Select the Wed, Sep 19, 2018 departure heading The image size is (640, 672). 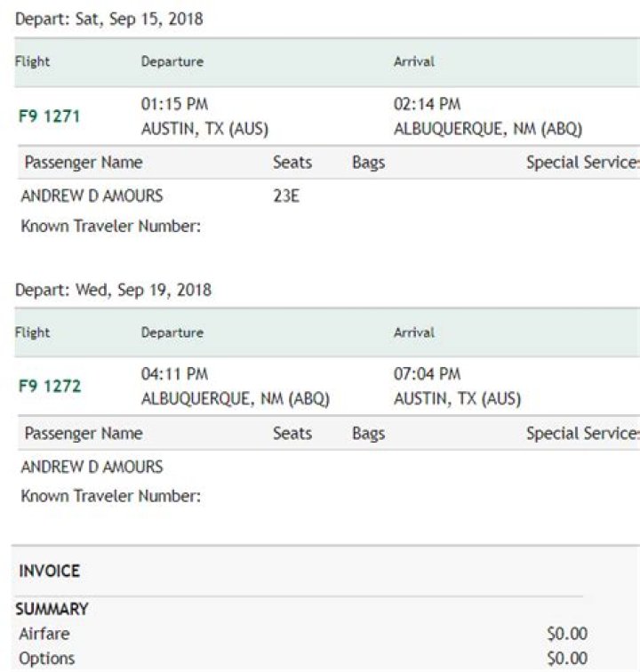113,290
